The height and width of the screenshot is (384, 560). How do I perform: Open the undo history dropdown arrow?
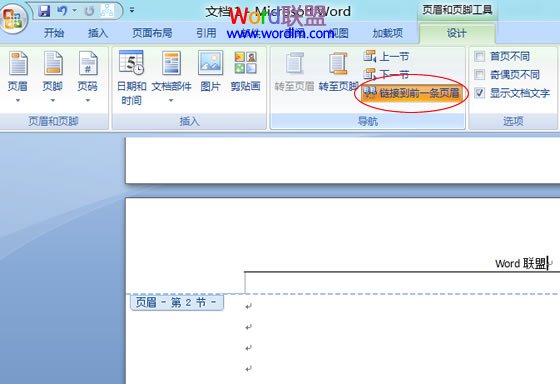coord(74,11)
